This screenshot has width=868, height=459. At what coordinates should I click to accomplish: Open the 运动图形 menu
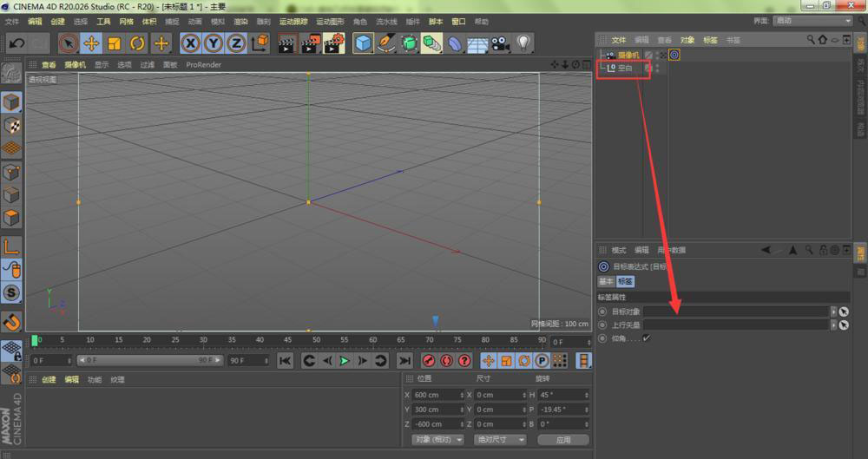(x=330, y=22)
